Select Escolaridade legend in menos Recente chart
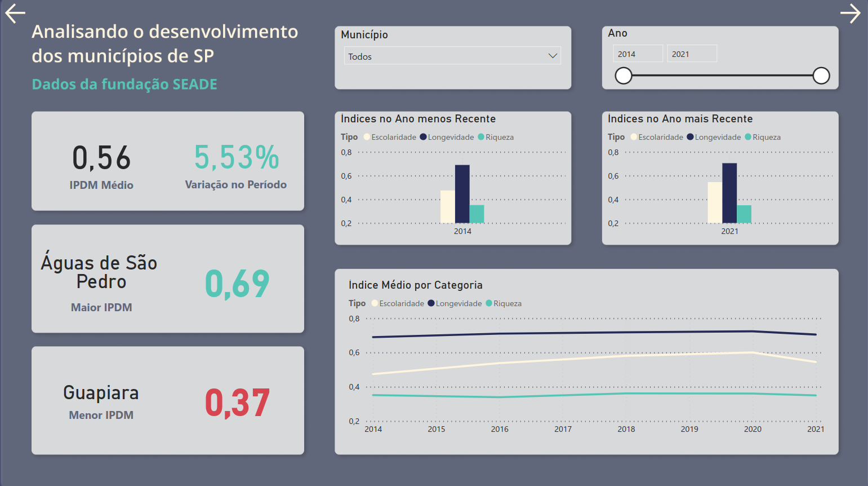This screenshot has width=868, height=486. click(x=390, y=137)
